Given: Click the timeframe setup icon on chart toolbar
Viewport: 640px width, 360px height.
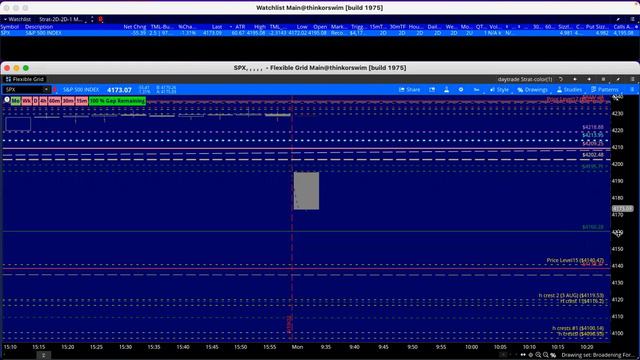Looking at the screenshot, I should click(x=476, y=90).
